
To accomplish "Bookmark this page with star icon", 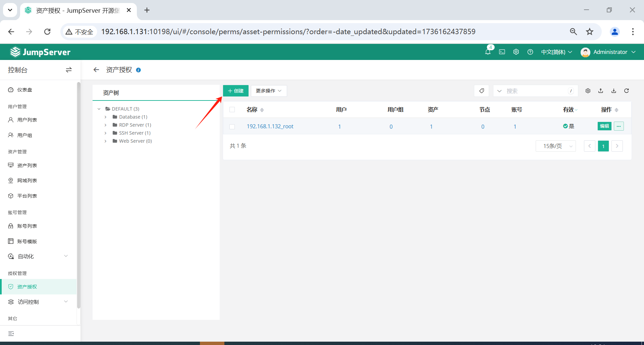I will point(590,31).
